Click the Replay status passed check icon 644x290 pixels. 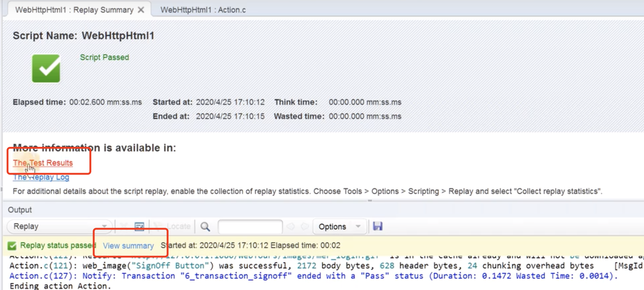click(x=12, y=246)
